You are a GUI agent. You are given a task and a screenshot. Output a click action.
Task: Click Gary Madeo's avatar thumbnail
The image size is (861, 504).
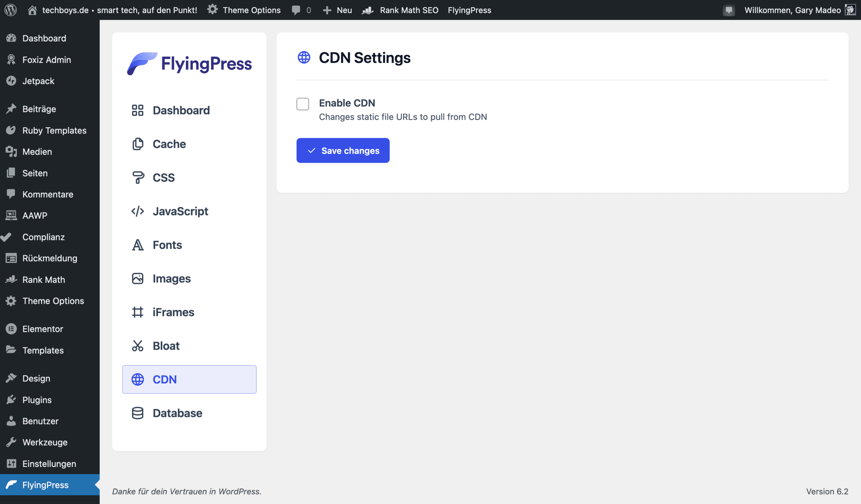[x=850, y=10]
